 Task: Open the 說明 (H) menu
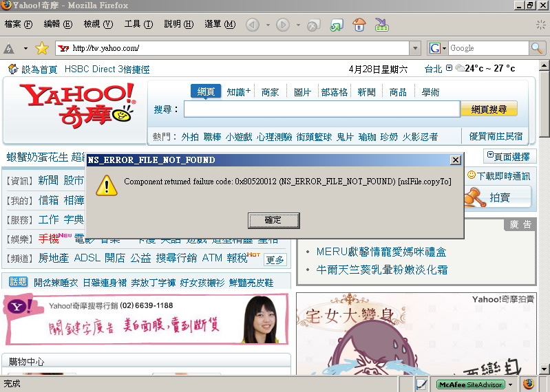[x=179, y=24]
